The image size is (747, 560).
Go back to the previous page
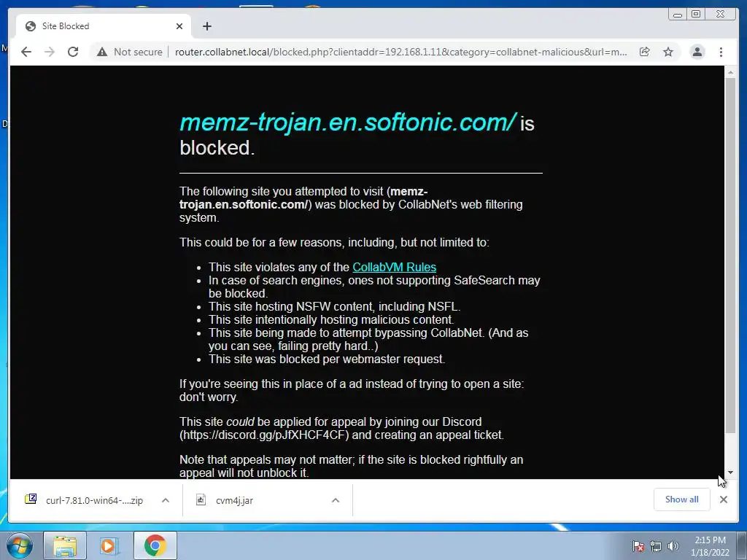(26, 52)
